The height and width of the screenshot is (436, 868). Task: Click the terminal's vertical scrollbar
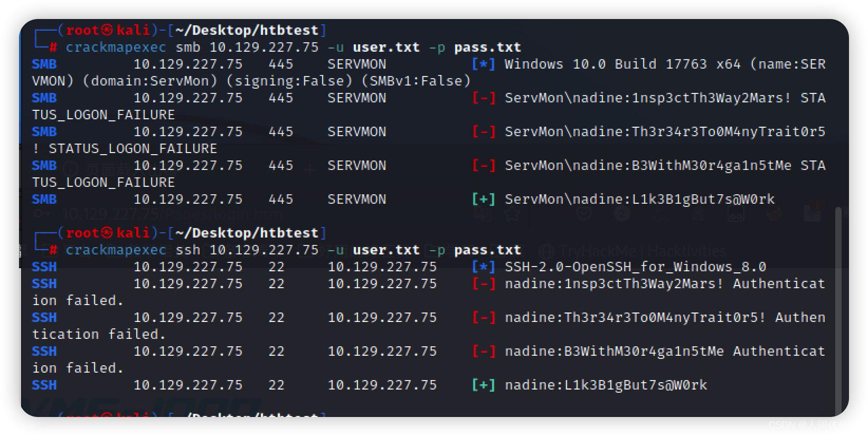[x=839, y=311]
